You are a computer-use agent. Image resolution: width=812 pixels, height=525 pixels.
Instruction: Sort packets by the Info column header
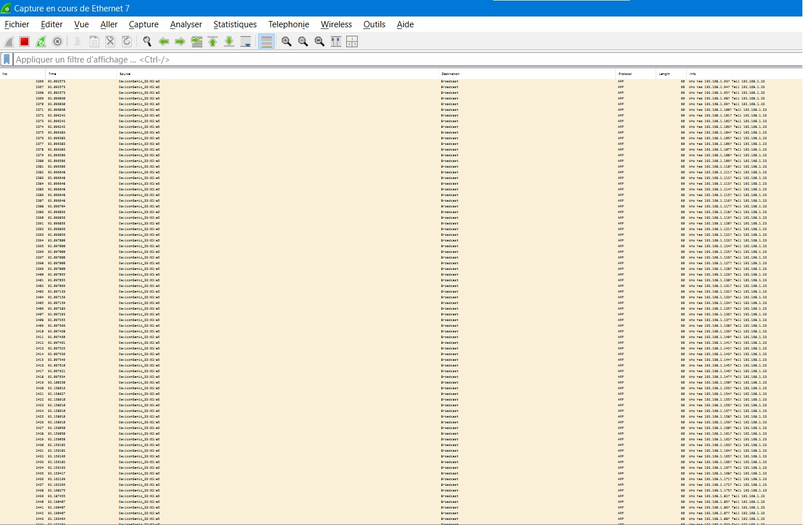coord(744,74)
